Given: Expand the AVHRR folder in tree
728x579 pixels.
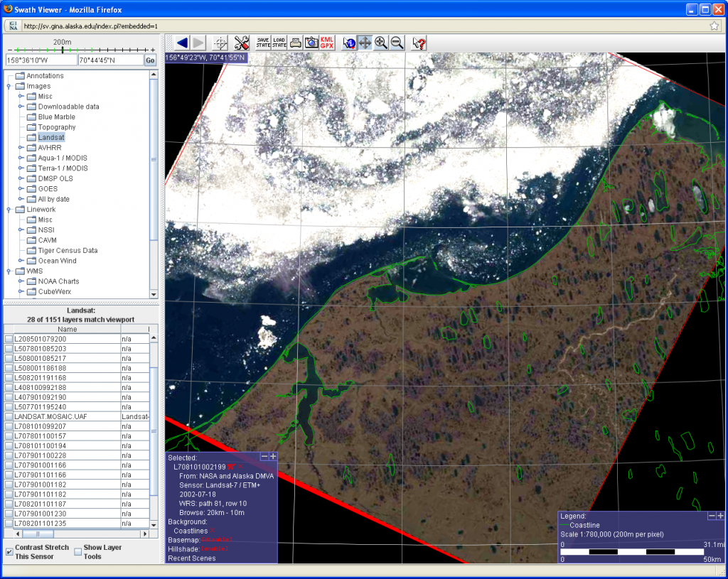Looking at the screenshot, I should (21, 148).
